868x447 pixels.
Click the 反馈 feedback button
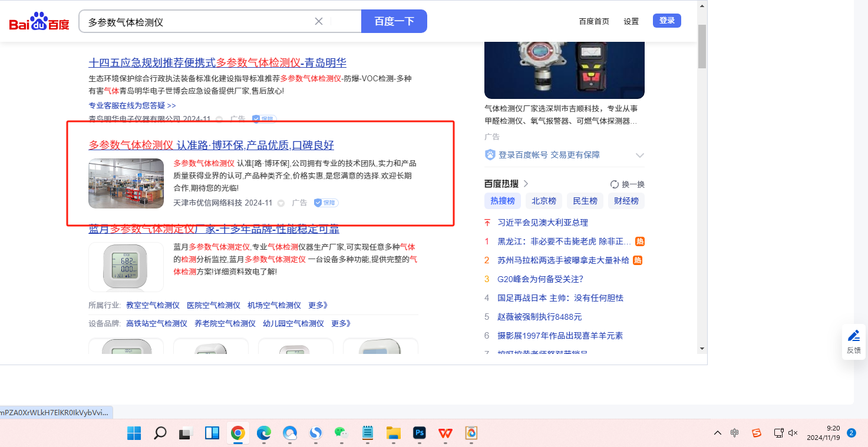click(x=854, y=342)
